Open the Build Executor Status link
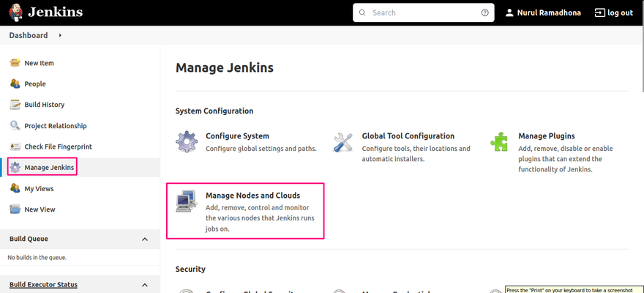The image size is (644, 293). click(43, 284)
